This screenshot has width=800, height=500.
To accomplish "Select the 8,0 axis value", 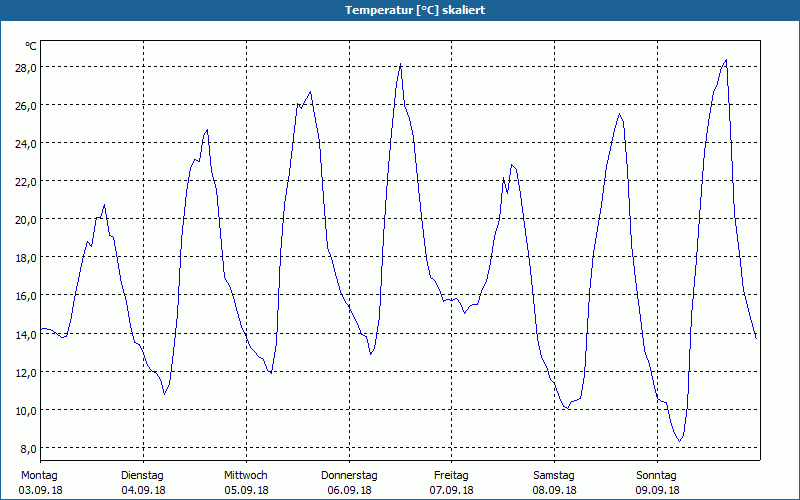I will pos(28,449).
